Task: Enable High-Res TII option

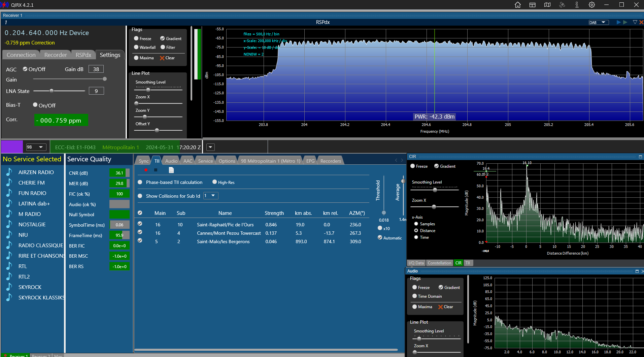Action: (x=214, y=182)
